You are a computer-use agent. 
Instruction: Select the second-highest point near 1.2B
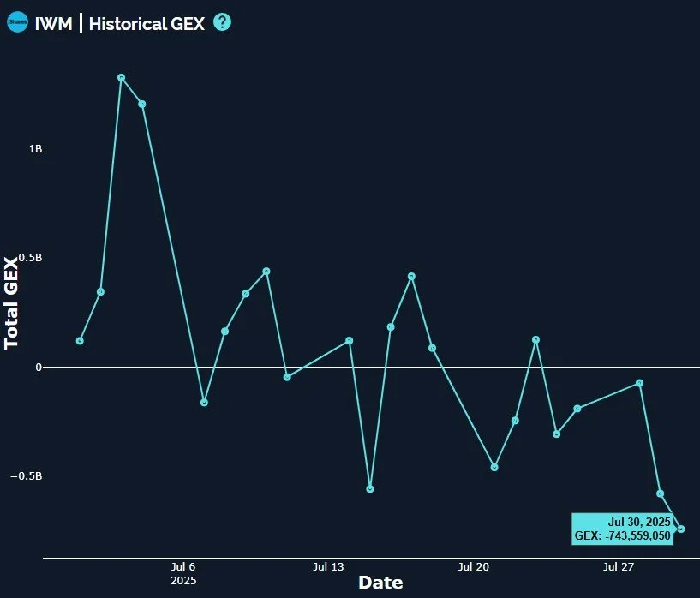(x=142, y=104)
